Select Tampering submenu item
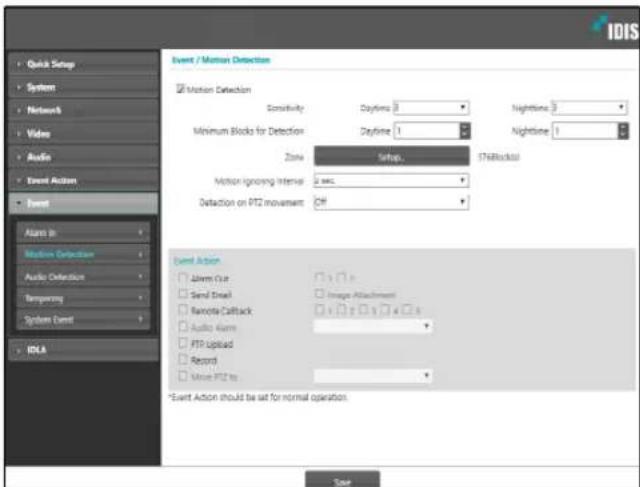The height and width of the screenshot is (487, 640). [83, 298]
